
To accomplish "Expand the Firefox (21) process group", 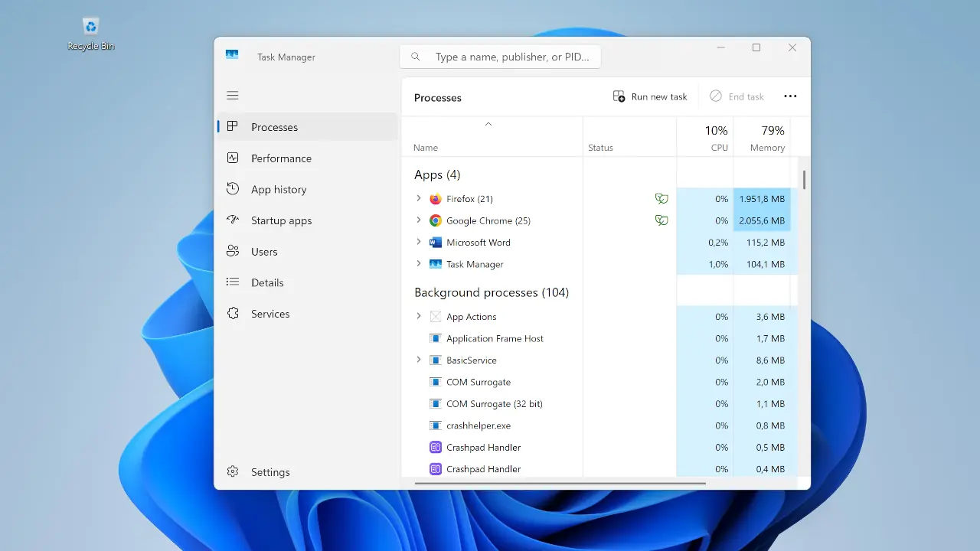I will (x=418, y=199).
